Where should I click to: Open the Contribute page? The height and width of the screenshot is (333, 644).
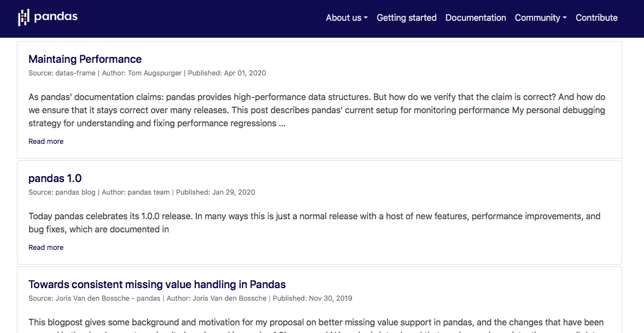pyautogui.click(x=596, y=17)
